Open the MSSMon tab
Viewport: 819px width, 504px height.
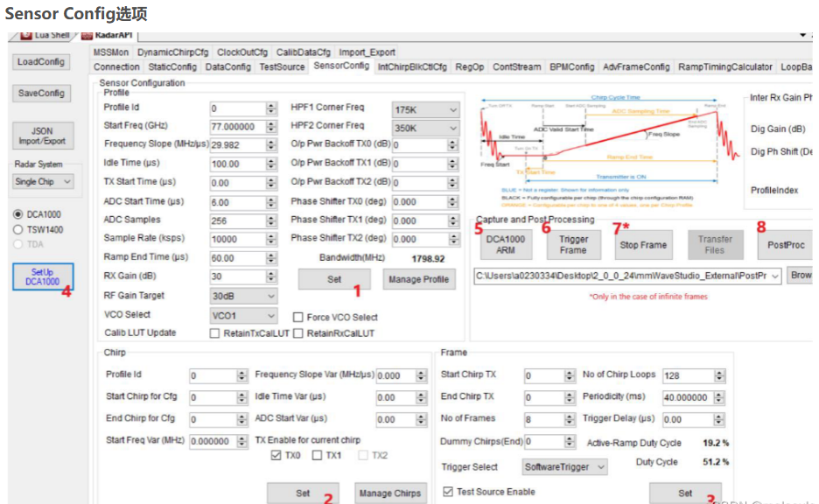pyautogui.click(x=111, y=52)
